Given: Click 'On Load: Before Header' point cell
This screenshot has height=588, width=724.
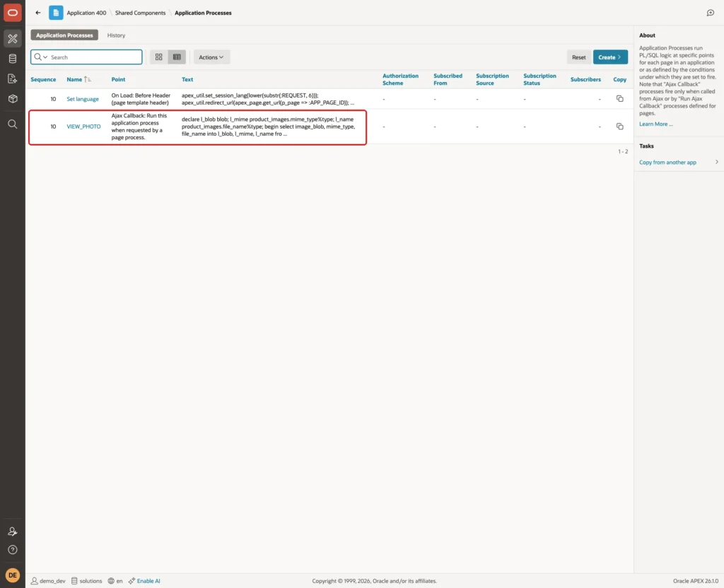Looking at the screenshot, I should pyautogui.click(x=141, y=99).
